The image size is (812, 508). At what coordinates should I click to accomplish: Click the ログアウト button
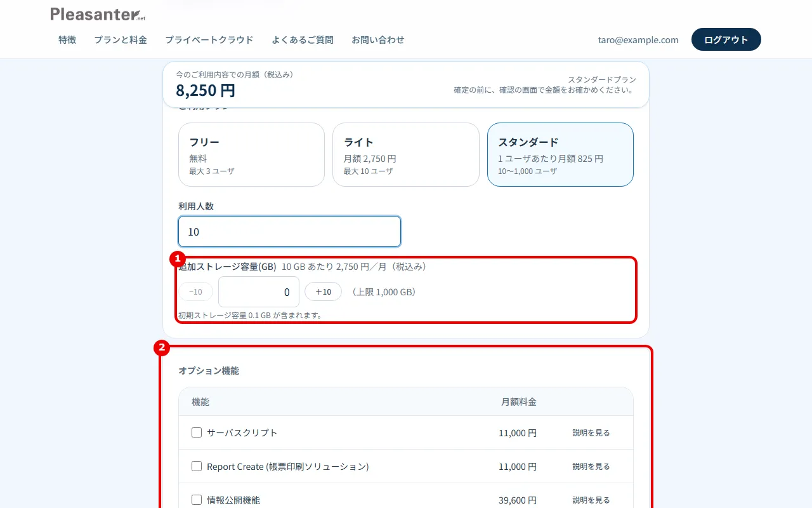coord(726,39)
